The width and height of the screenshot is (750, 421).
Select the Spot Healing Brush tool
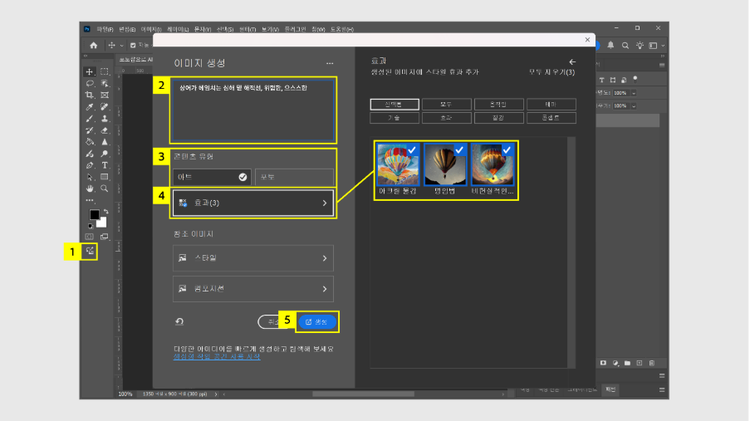(x=104, y=107)
